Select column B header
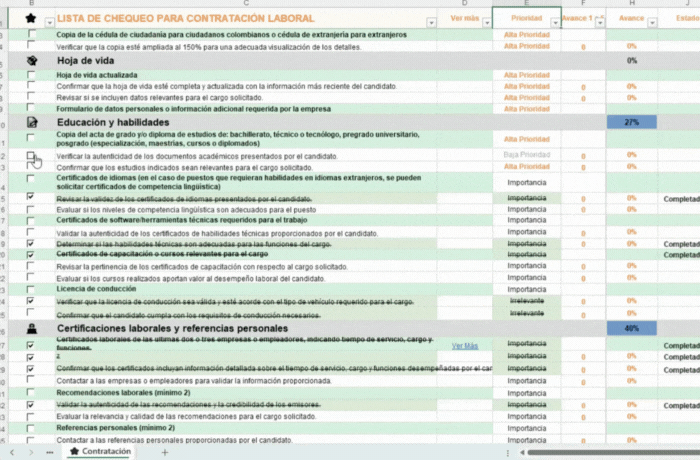The width and height of the screenshot is (700, 460). click(x=31, y=3)
